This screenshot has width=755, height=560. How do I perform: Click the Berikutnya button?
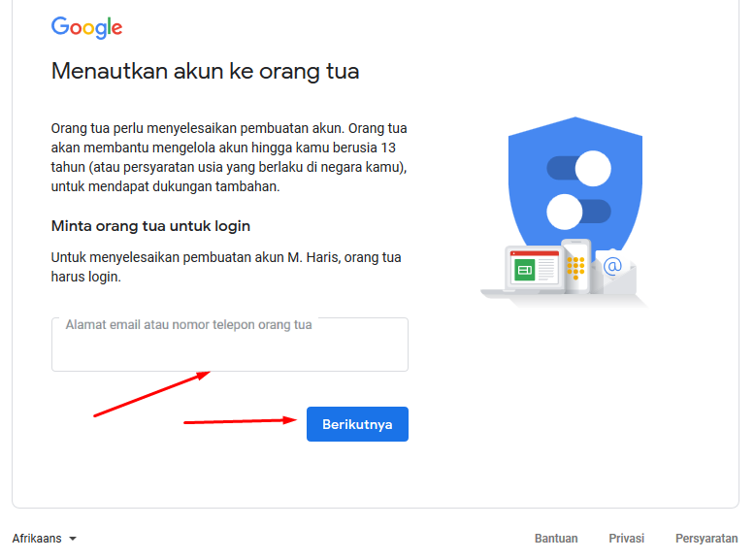coord(357,424)
